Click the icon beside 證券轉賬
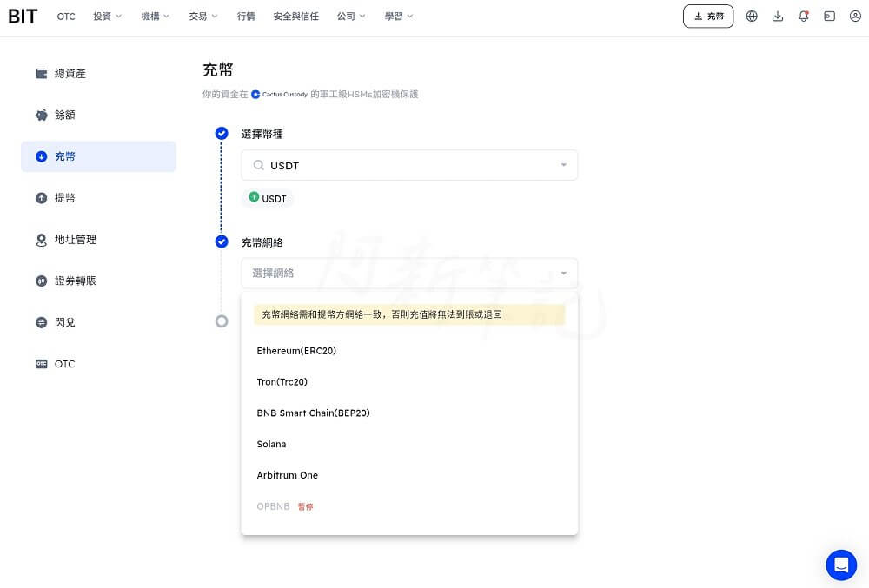Image resolution: width=869 pixels, height=588 pixels. (42, 281)
